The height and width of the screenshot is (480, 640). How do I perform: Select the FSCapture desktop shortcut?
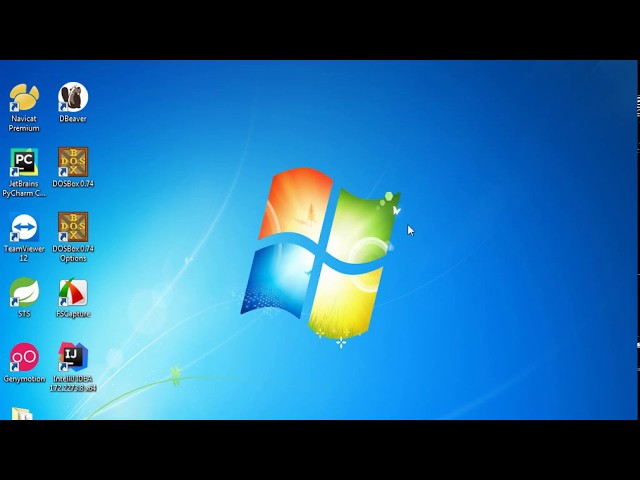[x=73, y=293]
